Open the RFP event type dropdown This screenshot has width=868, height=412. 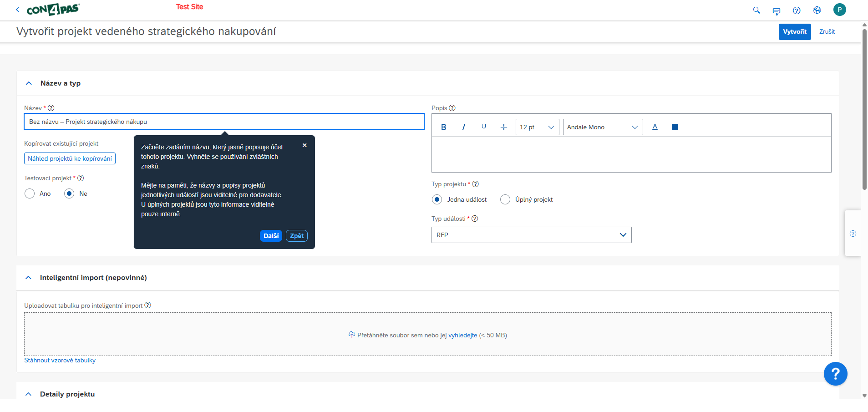tap(531, 235)
